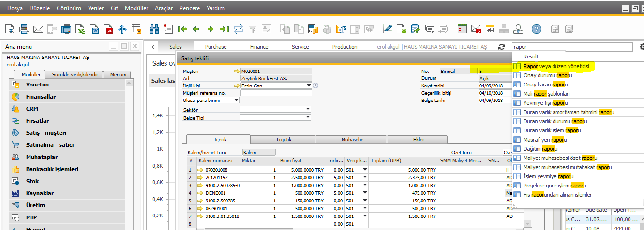Screen dimensions: 644x230
Task: Open the Find binoculars tool
Action: pyautogui.click(x=154, y=29)
